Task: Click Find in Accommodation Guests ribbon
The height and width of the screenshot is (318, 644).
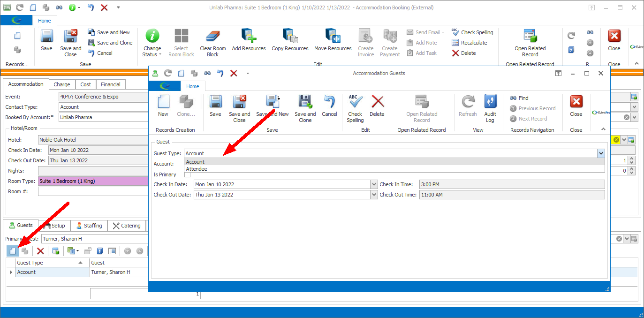Action: (519, 98)
